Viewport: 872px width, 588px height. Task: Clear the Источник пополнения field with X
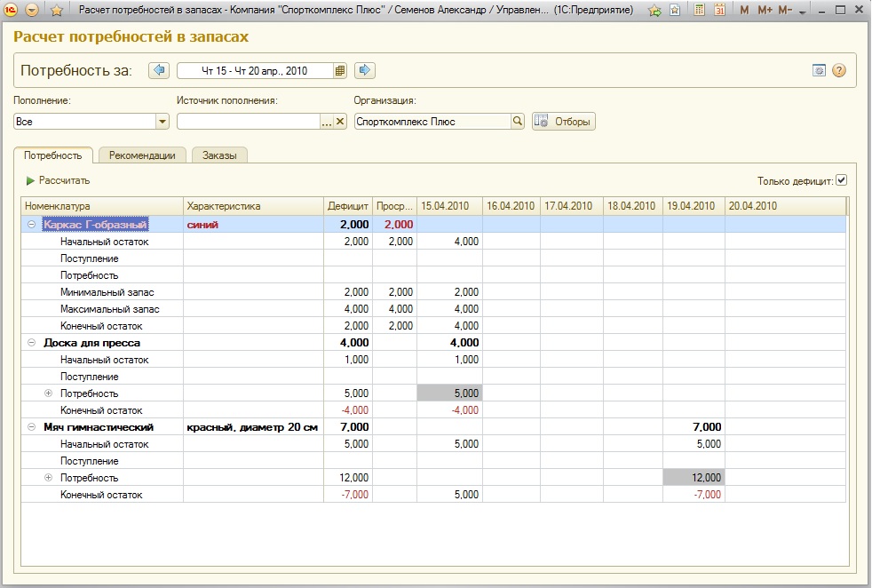click(340, 122)
